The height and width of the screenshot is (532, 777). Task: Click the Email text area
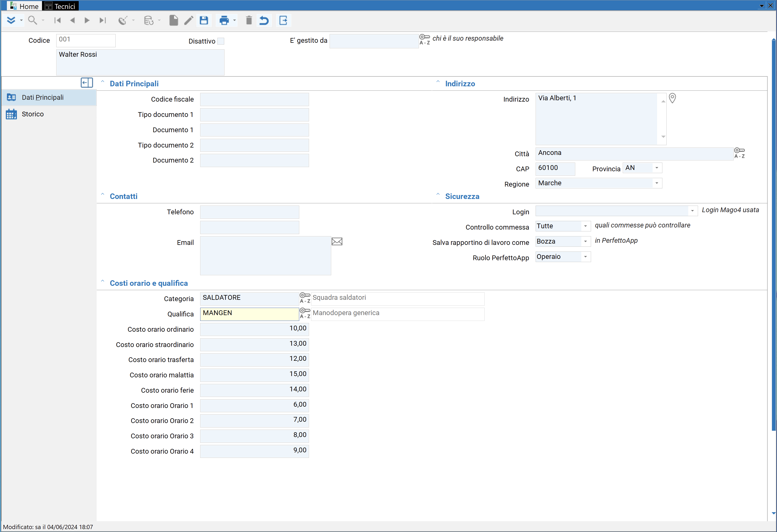tap(265, 255)
